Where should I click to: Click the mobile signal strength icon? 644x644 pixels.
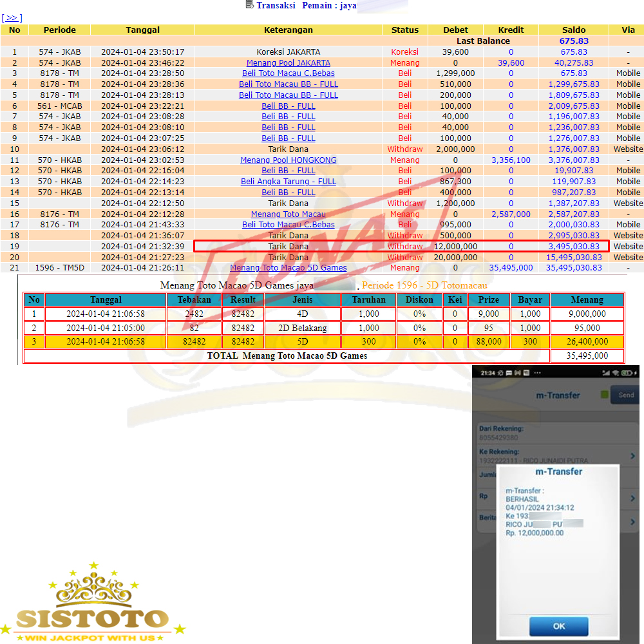coord(604,374)
